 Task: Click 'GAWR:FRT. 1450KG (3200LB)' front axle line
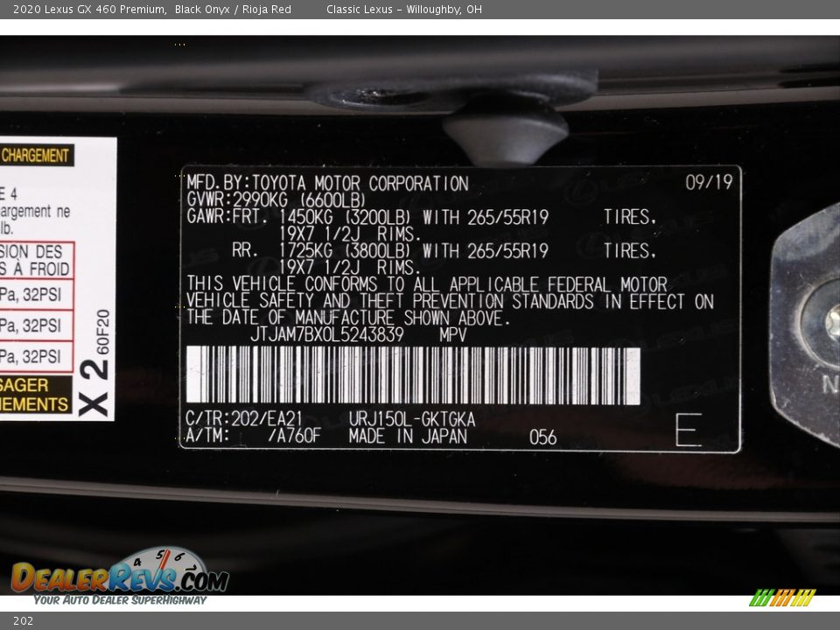[298, 217]
